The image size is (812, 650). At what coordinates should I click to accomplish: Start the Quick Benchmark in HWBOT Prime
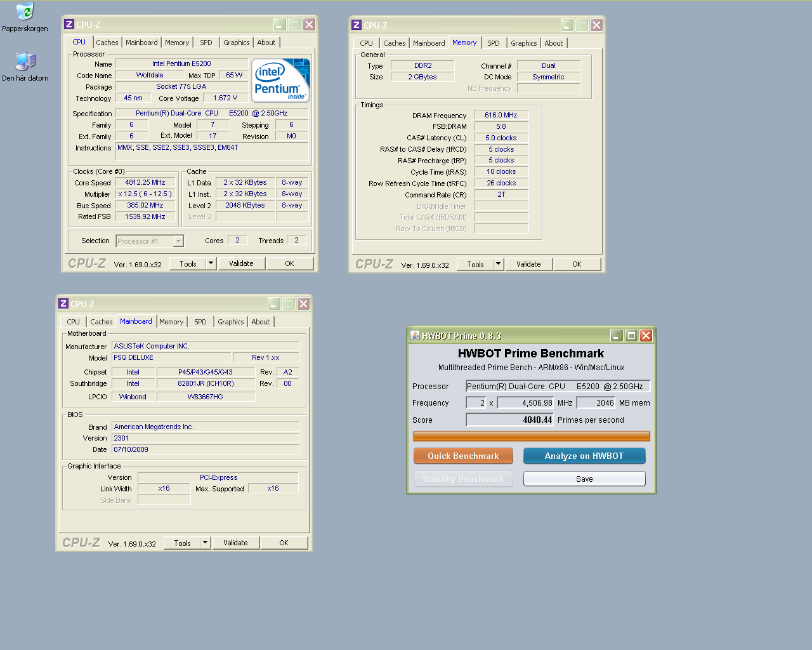click(x=463, y=456)
